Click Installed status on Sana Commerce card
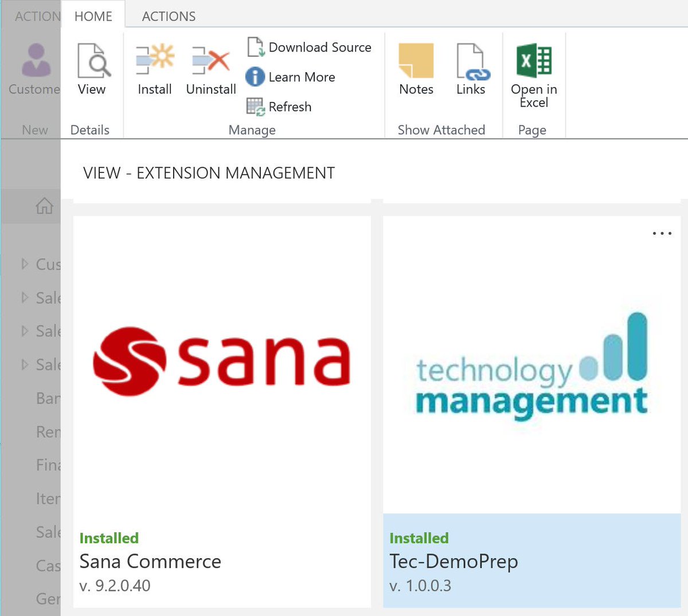 pos(109,538)
